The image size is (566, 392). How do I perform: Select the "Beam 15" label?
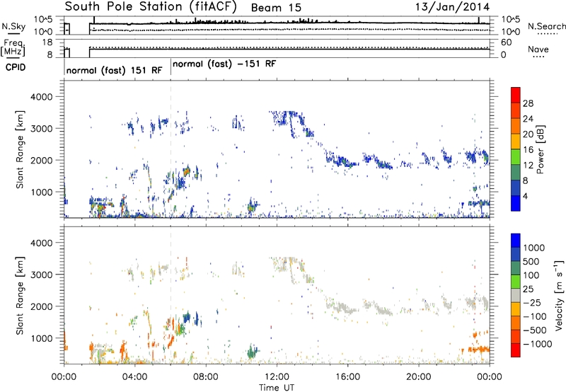pyautogui.click(x=276, y=8)
